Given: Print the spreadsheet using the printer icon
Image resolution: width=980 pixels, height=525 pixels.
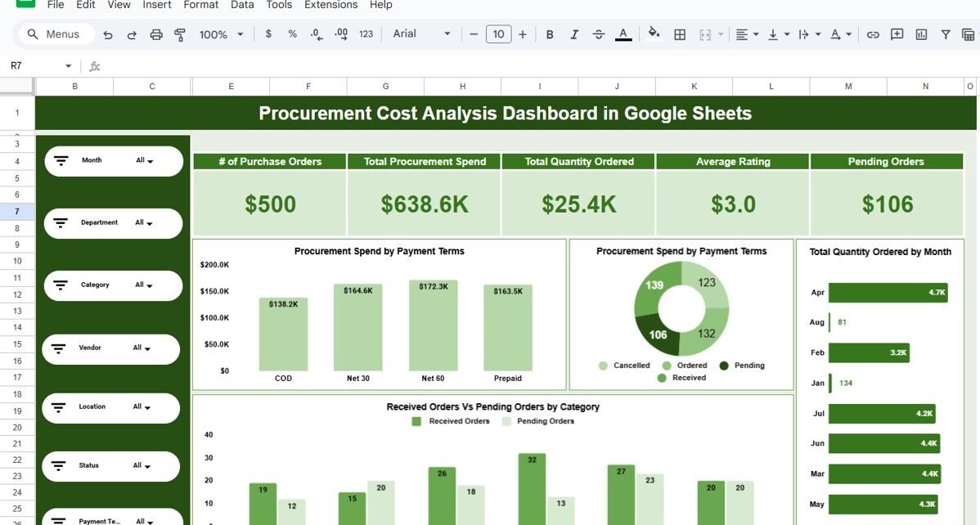Looking at the screenshot, I should coord(156,34).
